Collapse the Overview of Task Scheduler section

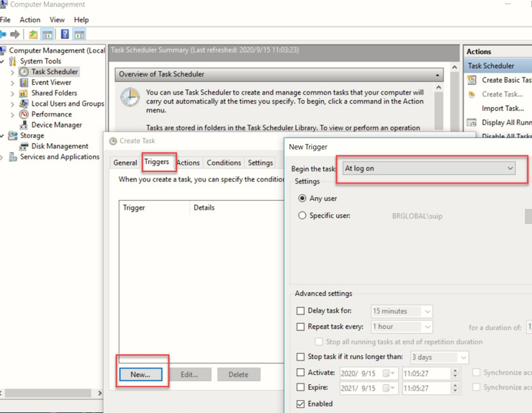click(438, 75)
